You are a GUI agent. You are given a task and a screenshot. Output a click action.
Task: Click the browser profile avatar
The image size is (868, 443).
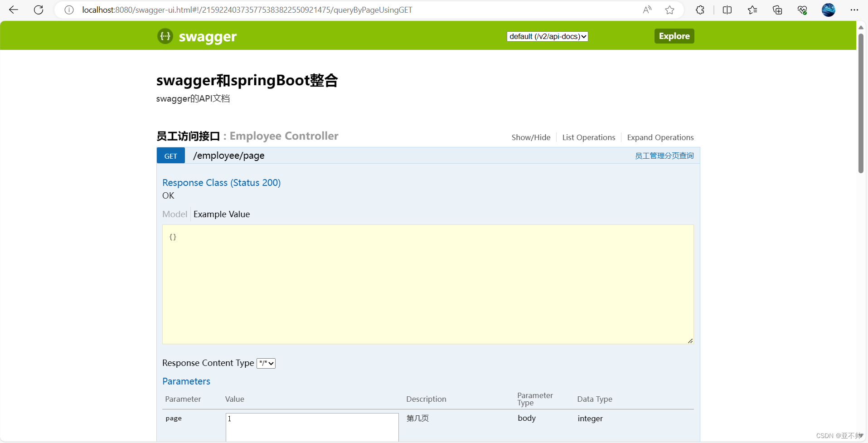point(829,10)
